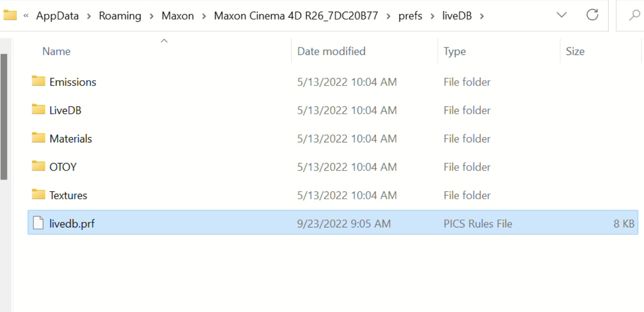Click the livedb.prf file icon
The image size is (644, 312).
(38, 223)
